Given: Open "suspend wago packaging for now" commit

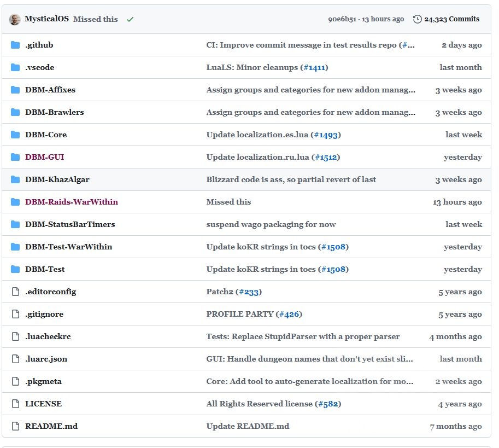Looking at the screenshot, I should point(271,225).
